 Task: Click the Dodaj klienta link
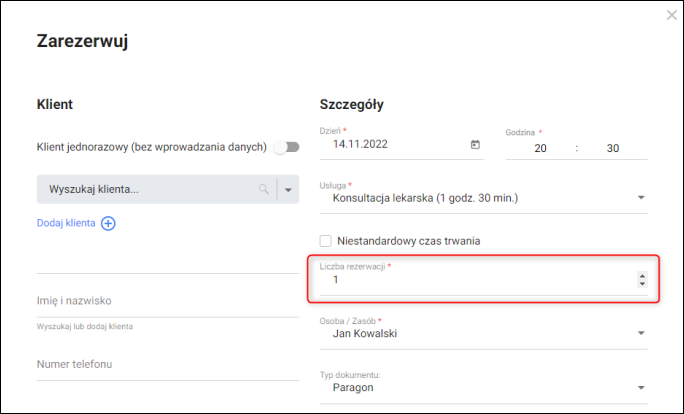click(x=66, y=223)
